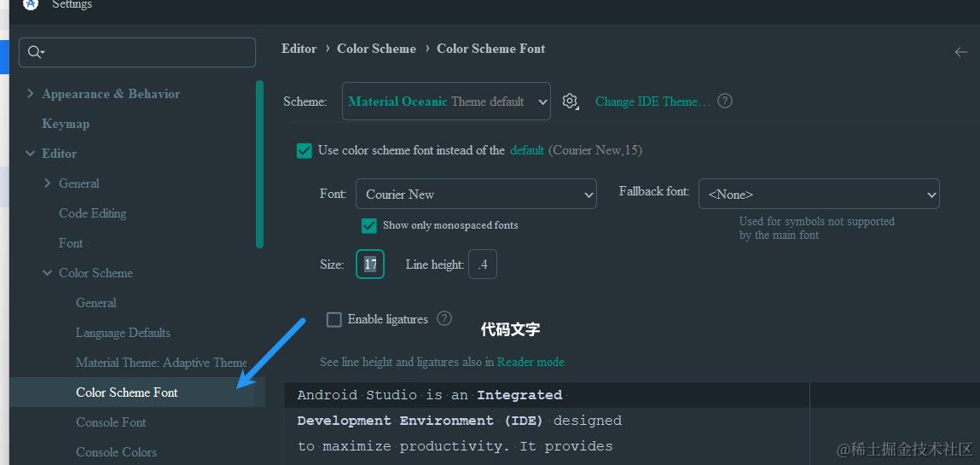Image resolution: width=980 pixels, height=465 pixels.
Task: Collapse the Editor tree node
Action: coord(30,154)
